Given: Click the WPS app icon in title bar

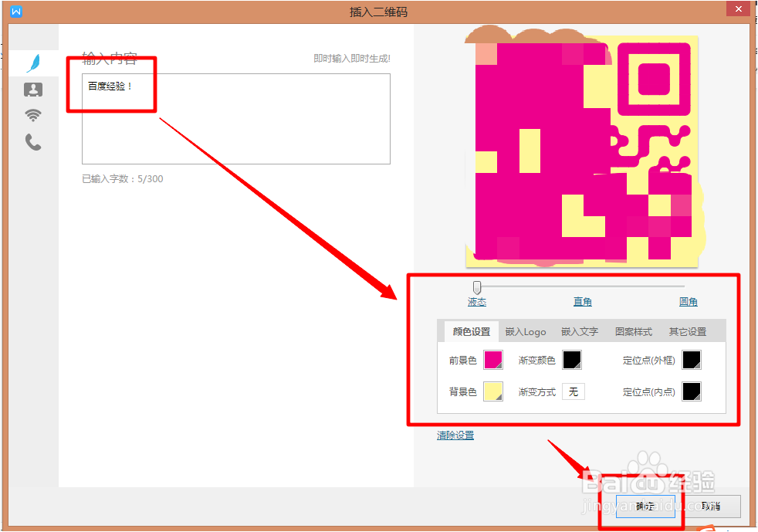Looking at the screenshot, I should (x=16, y=11).
